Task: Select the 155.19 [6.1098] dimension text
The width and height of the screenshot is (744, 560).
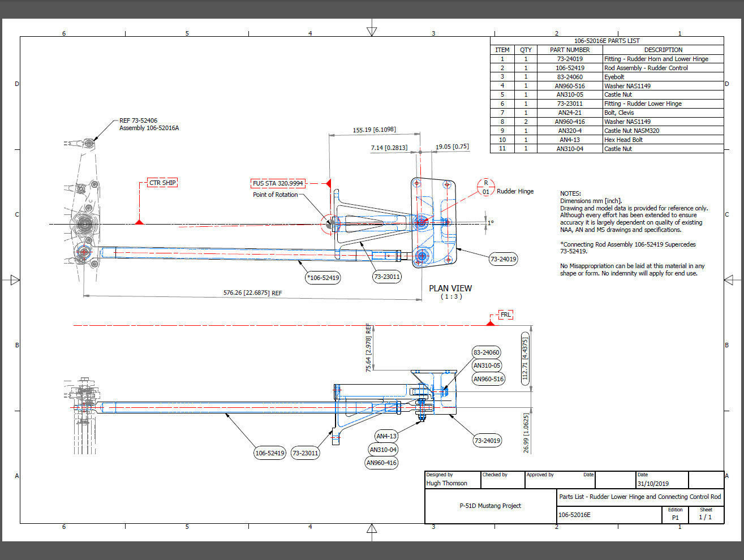Action: point(375,130)
